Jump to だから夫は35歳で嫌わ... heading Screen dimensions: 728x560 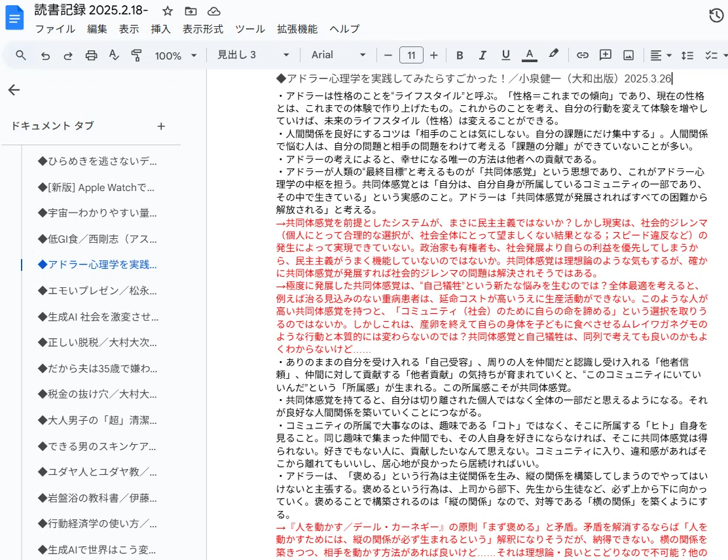tap(98, 368)
